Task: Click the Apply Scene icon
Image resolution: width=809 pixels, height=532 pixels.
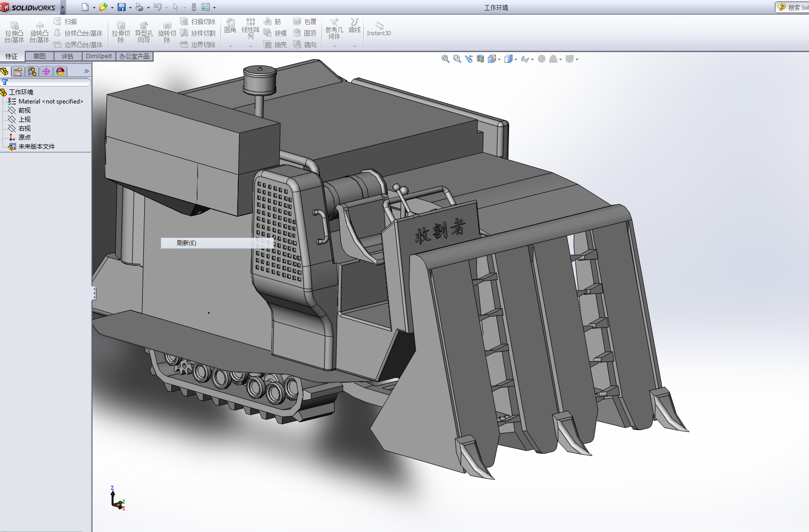Action: point(553,59)
